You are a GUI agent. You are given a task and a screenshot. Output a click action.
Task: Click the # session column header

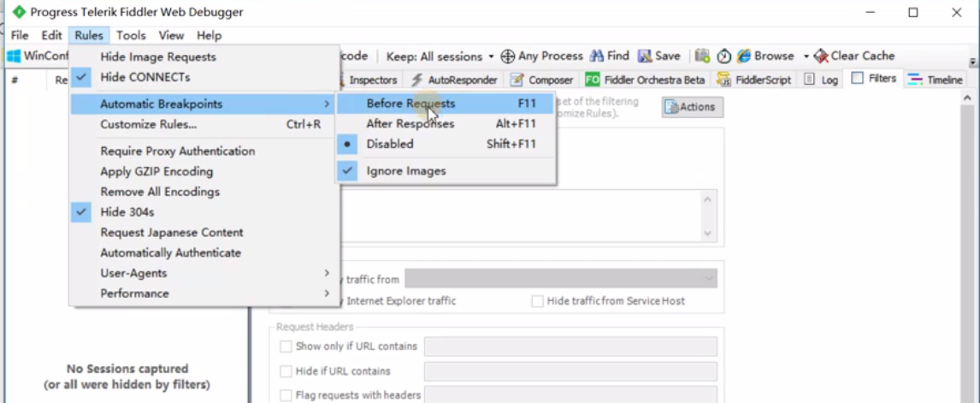tap(15, 80)
